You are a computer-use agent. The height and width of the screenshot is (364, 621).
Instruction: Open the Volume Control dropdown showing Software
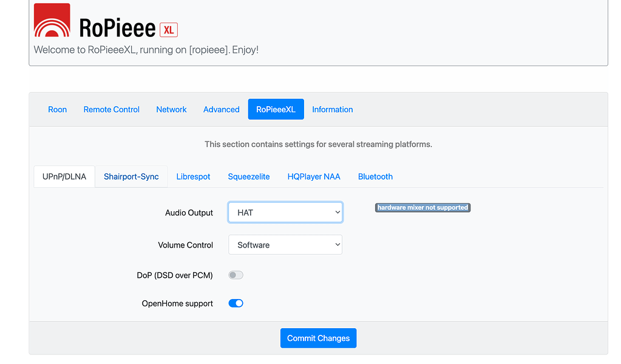[285, 244]
